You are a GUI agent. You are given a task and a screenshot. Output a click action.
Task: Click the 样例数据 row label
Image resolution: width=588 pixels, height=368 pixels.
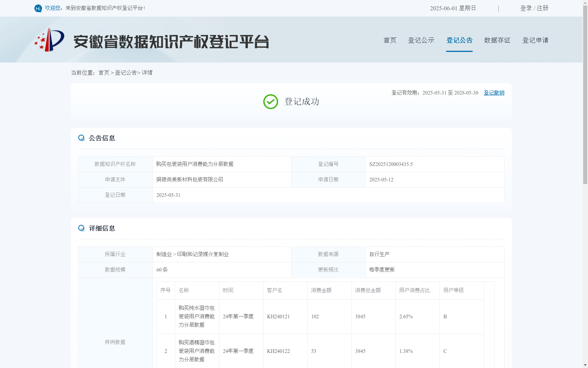coord(115,342)
